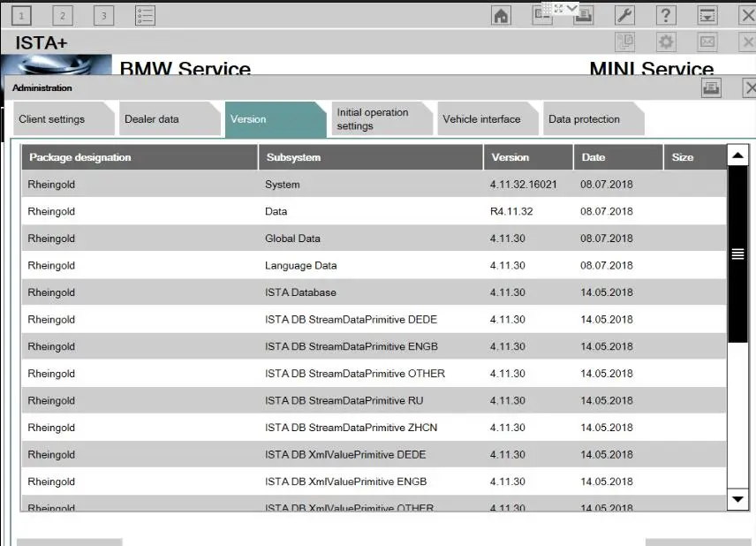756x546 pixels.
Task: Click the ISTA+ title label
Action: [41, 43]
